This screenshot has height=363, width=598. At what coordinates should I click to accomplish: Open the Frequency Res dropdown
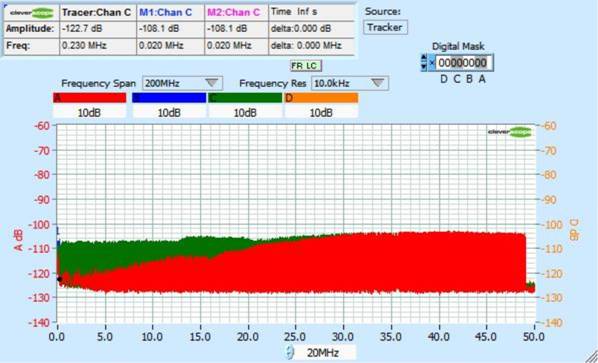350,83
